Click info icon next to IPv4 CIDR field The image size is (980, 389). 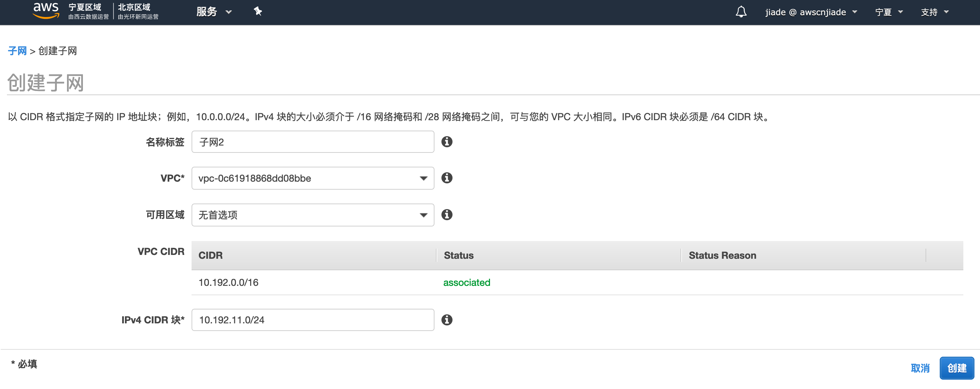pos(447,320)
